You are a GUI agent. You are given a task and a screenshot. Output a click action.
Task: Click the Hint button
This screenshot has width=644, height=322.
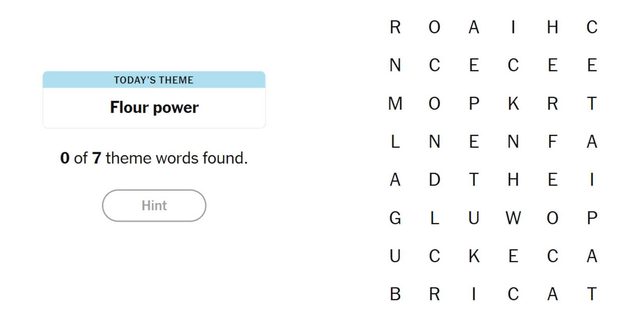coord(154,206)
